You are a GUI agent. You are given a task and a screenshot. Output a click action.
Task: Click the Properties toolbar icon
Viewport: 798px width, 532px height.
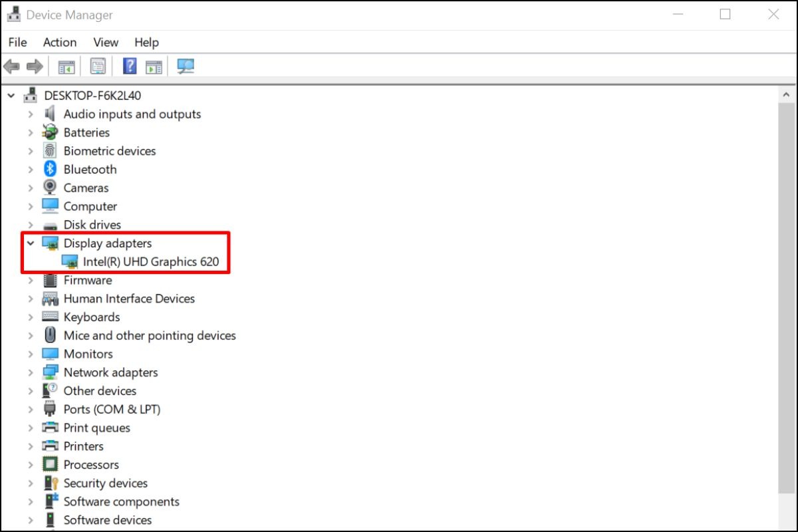pos(98,66)
